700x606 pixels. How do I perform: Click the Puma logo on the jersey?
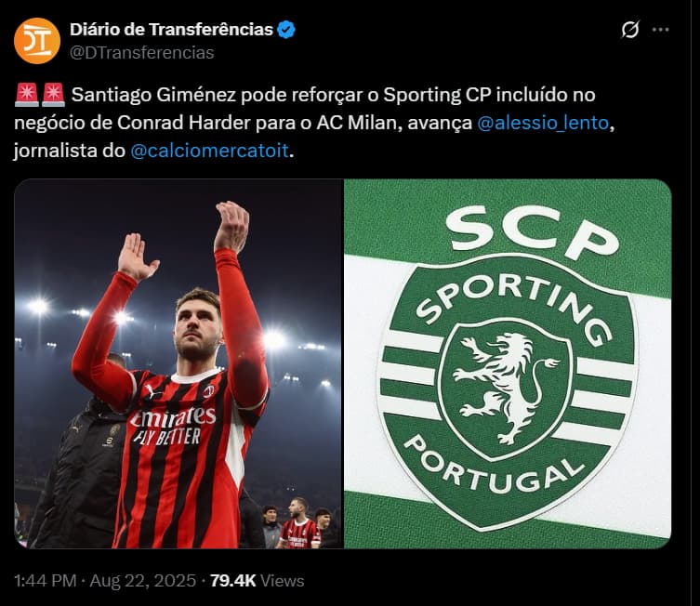tap(154, 392)
